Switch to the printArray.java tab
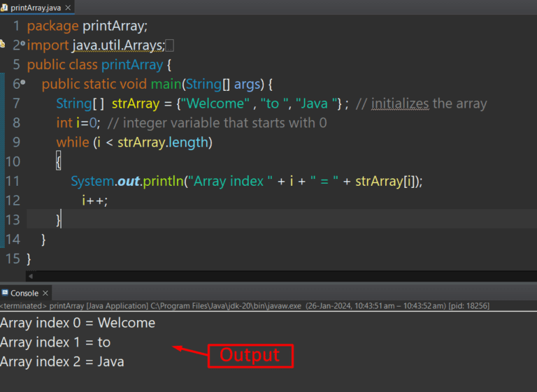 click(35, 7)
